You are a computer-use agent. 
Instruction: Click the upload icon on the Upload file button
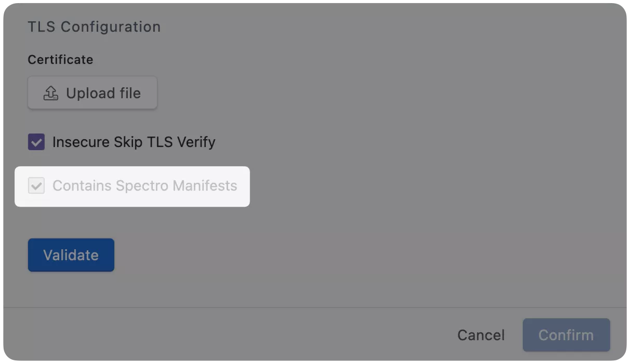(x=50, y=92)
